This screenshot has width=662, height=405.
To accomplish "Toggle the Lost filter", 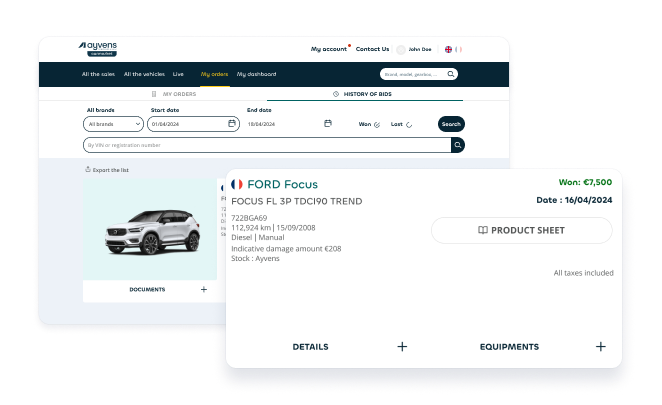I will tap(402, 124).
